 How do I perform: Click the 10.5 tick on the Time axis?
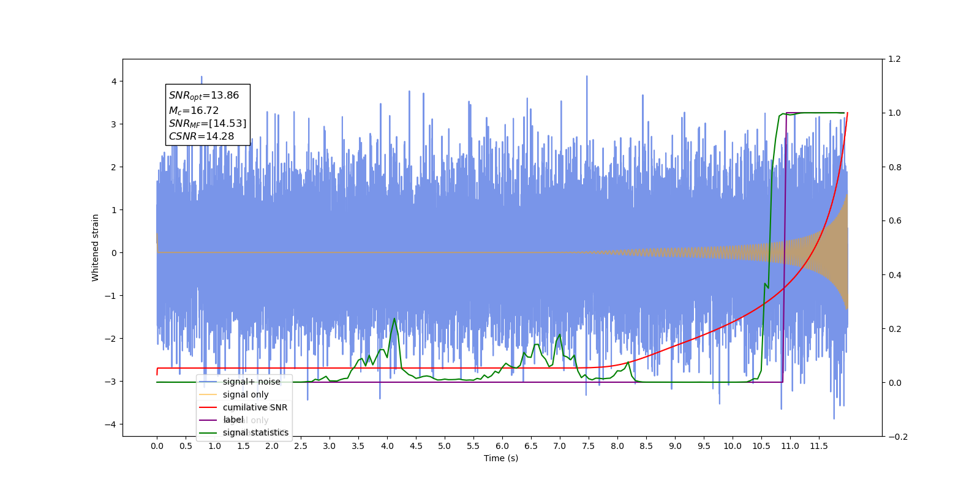[761, 446]
